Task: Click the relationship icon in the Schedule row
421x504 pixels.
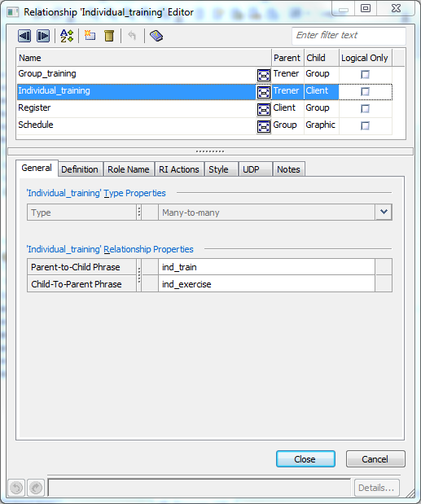Action: click(x=264, y=126)
